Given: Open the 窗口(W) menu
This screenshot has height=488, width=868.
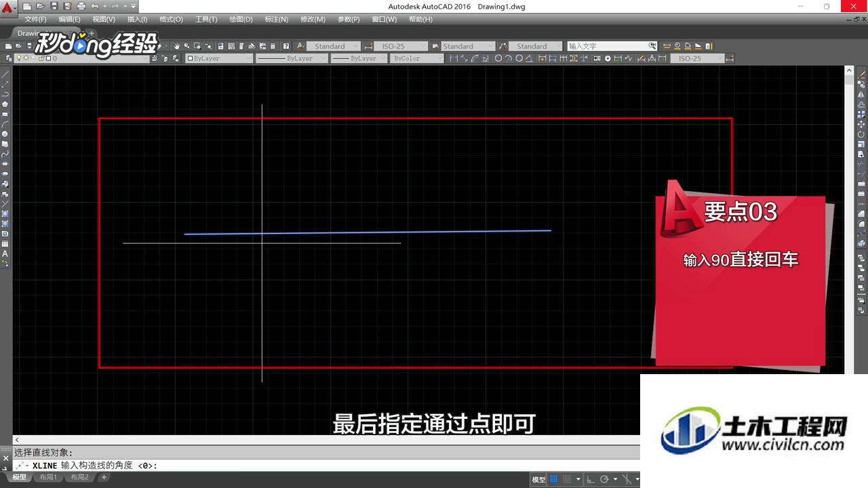Looking at the screenshot, I should 384,20.
